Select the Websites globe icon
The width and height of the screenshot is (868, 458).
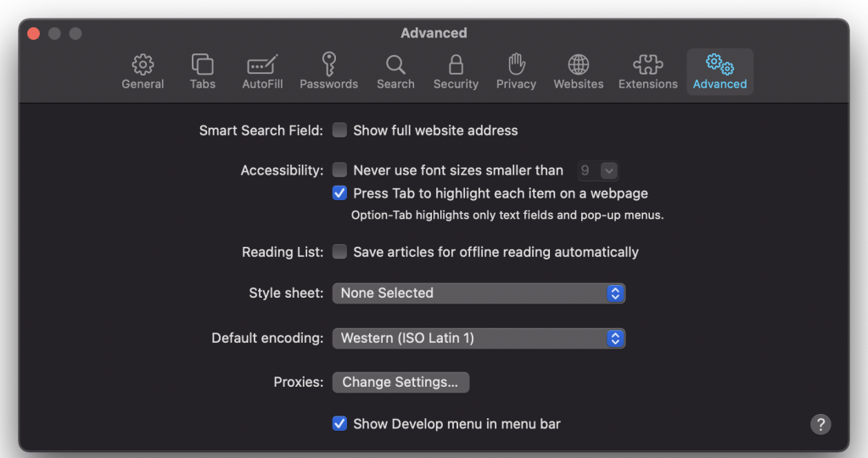click(579, 64)
